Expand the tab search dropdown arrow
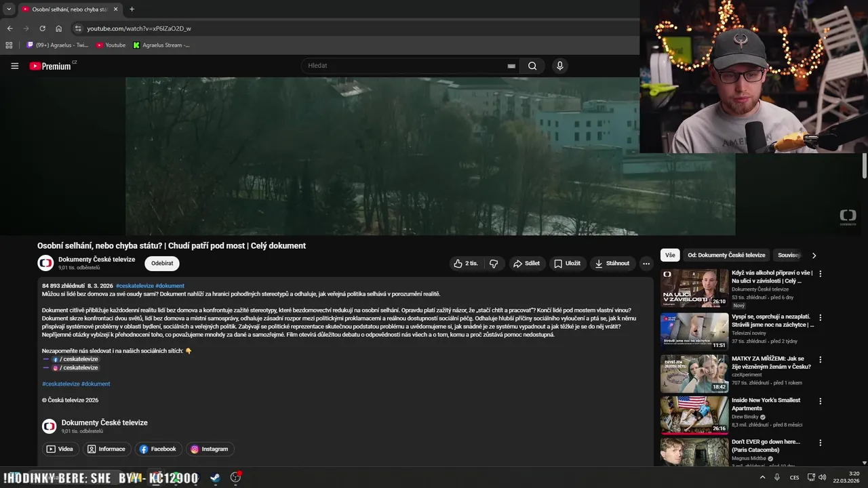This screenshot has height=488, width=868. [x=9, y=9]
